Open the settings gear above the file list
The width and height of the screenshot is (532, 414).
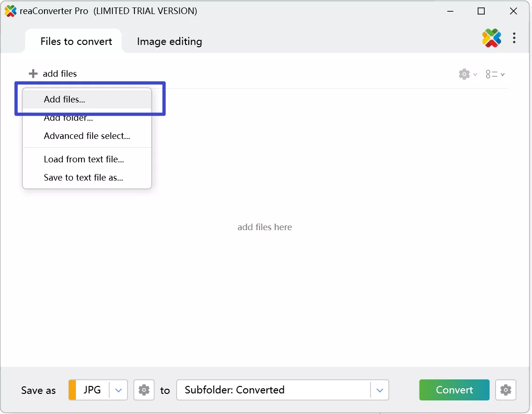point(464,74)
